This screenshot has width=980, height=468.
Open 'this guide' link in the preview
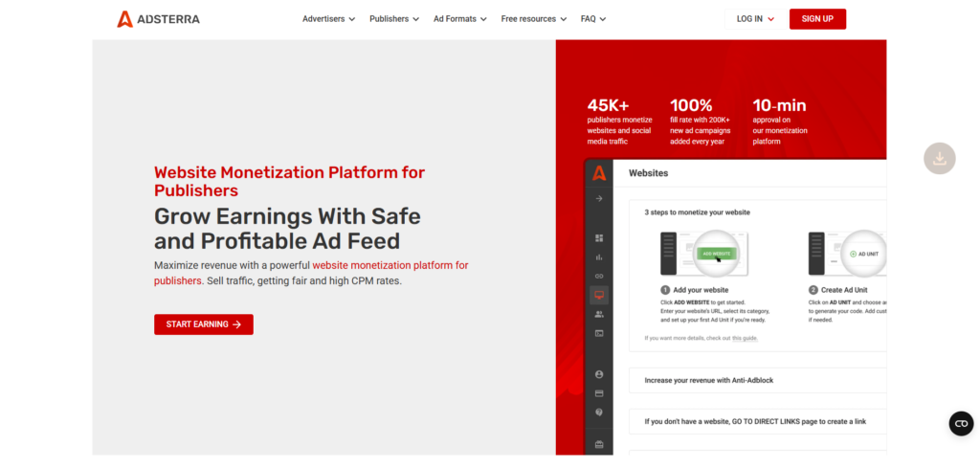click(745, 338)
